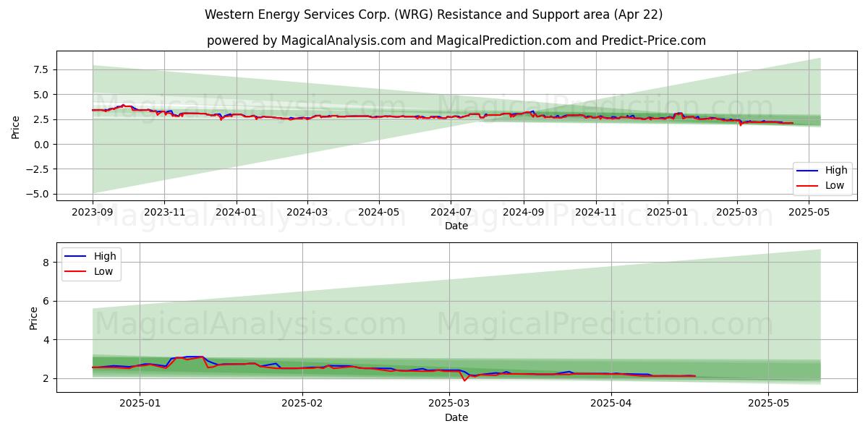Click the bottom chart y-axis value '6'
This screenshot has width=868, height=434.
46,301
